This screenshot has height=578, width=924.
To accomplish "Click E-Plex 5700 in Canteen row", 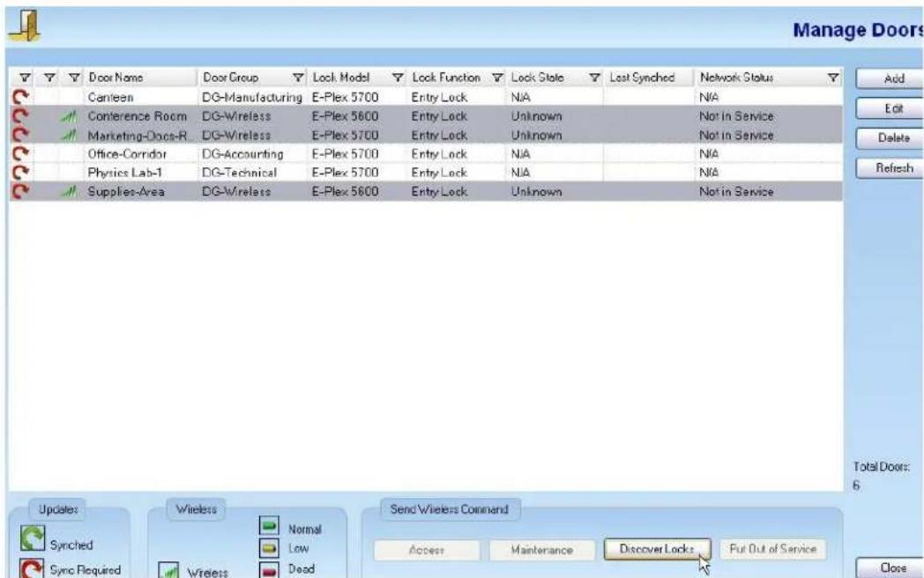I will coord(345,97).
